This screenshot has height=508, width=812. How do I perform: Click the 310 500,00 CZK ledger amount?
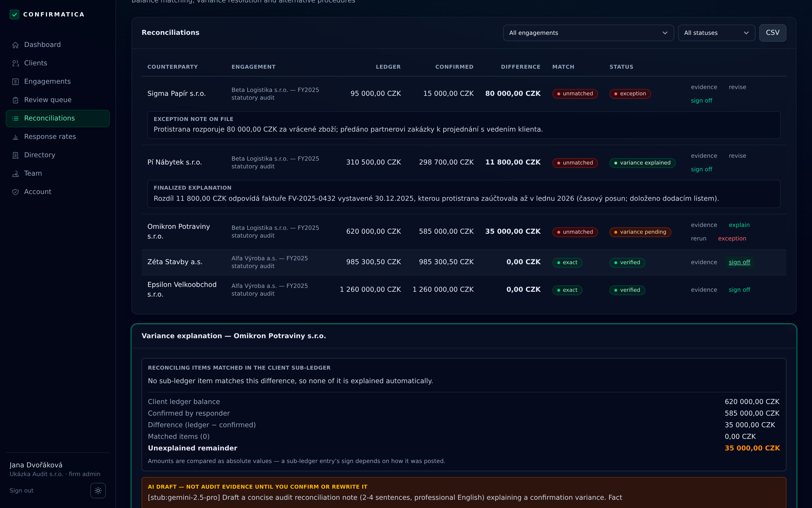[373, 162]
